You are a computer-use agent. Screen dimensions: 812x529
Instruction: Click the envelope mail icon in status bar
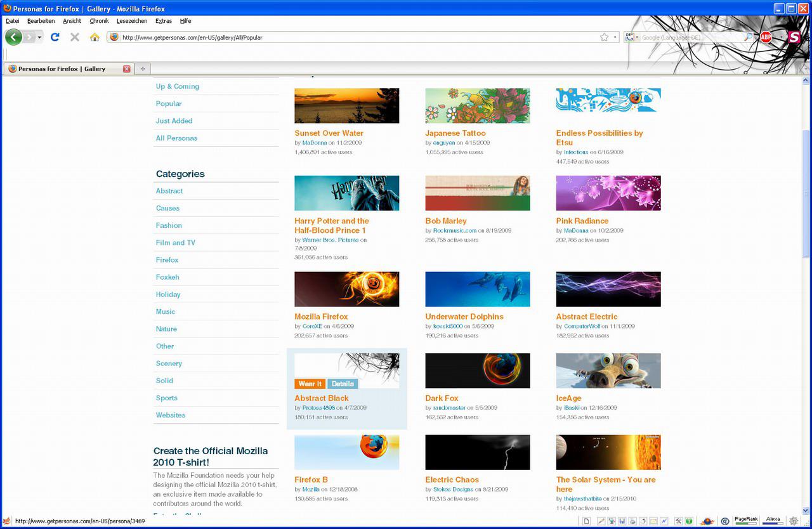coord(653,521)
